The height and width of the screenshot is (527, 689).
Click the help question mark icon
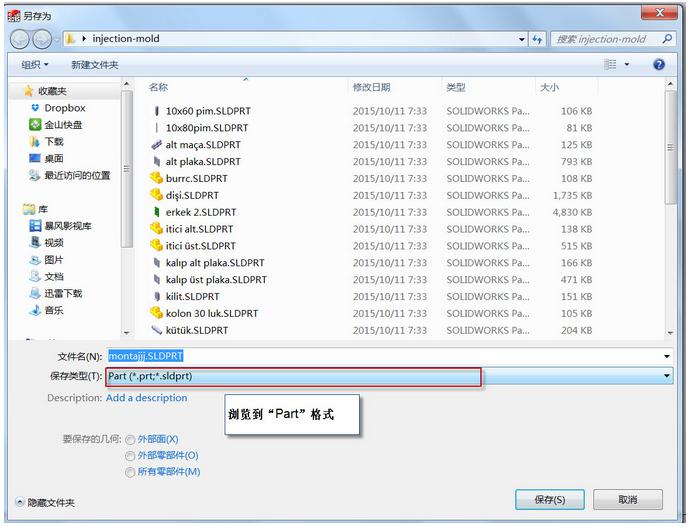coord(659,64)
